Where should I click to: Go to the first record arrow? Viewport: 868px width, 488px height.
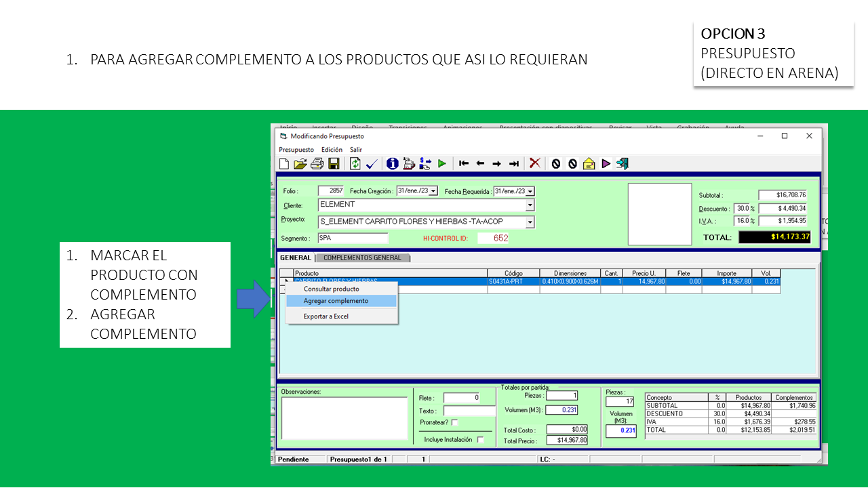point(464,163)
